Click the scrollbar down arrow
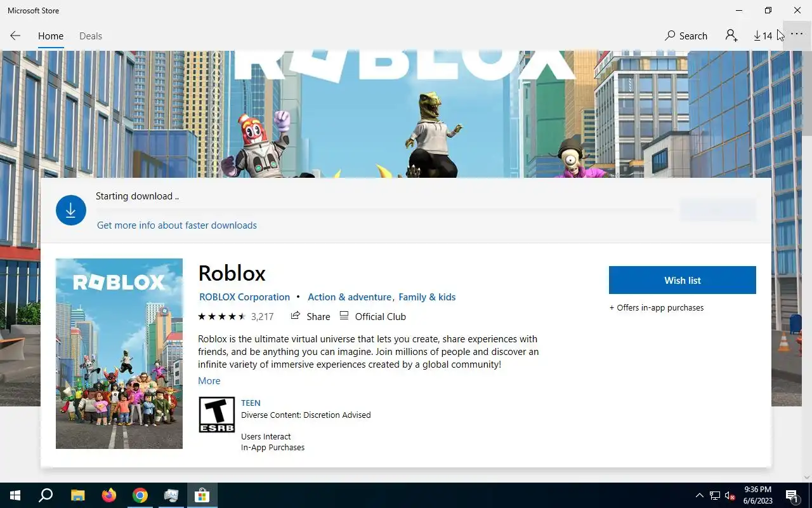Image resolution: width=812 pixels, height=508 pixels. (807, 477)
